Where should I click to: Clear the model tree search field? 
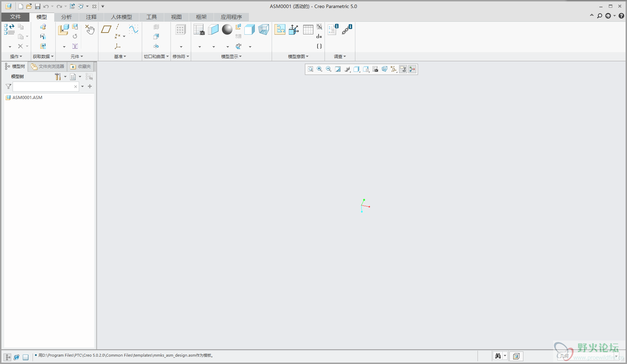(76, 86)
